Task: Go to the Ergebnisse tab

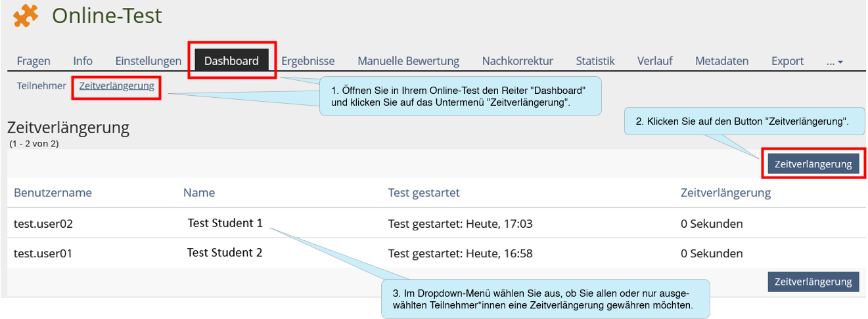Action: (x=308, y=61)
